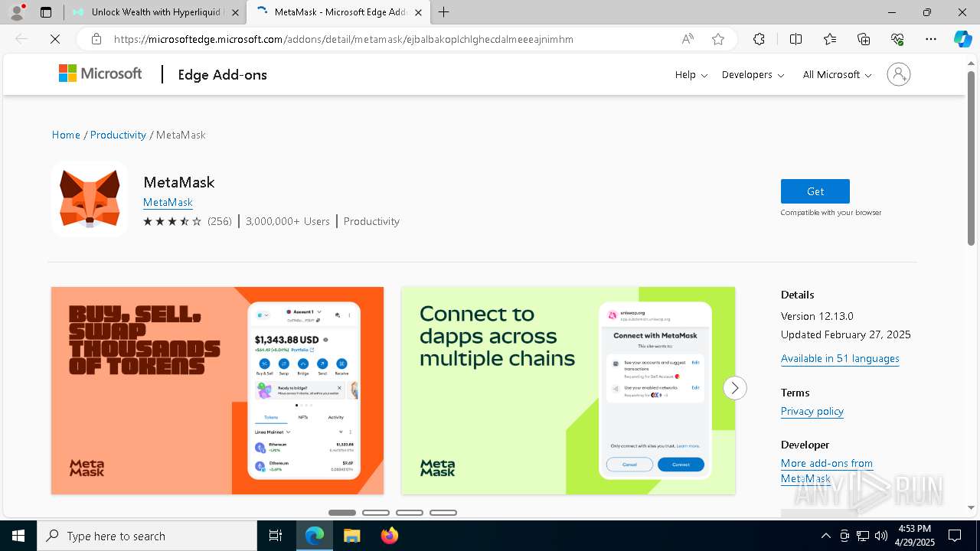
Task: Launch Firefox from the taskbar
Action: pos(389,536)
